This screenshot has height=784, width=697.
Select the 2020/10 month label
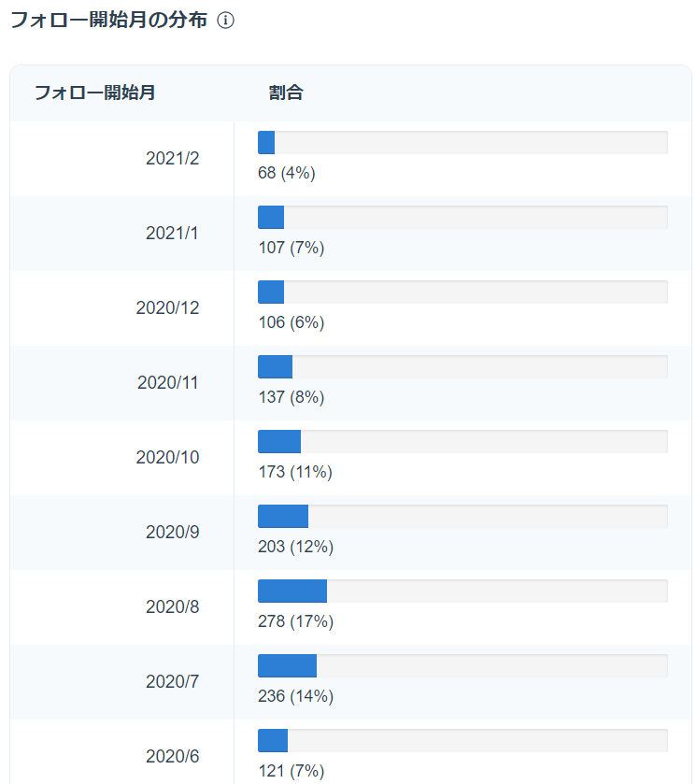click(x=167, y=458)
